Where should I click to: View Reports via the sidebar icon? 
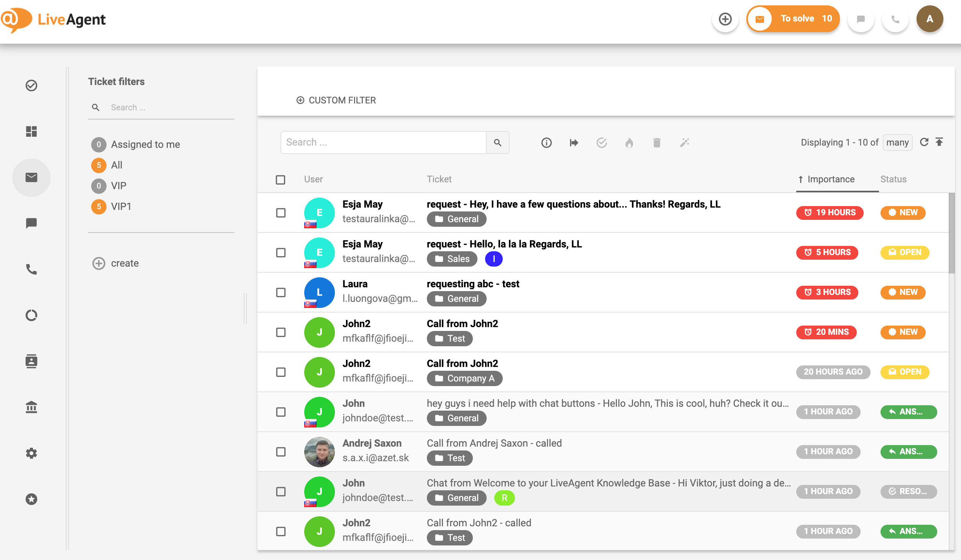(x=31, y=315)
